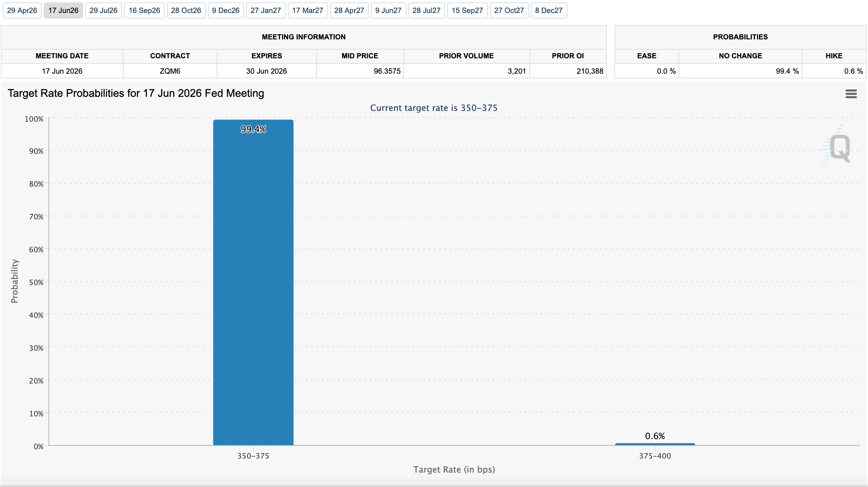This screenshot has width=868, height=487.
Task: Select the 29 Apr26 meeting tab
Action: click(22, 11)
